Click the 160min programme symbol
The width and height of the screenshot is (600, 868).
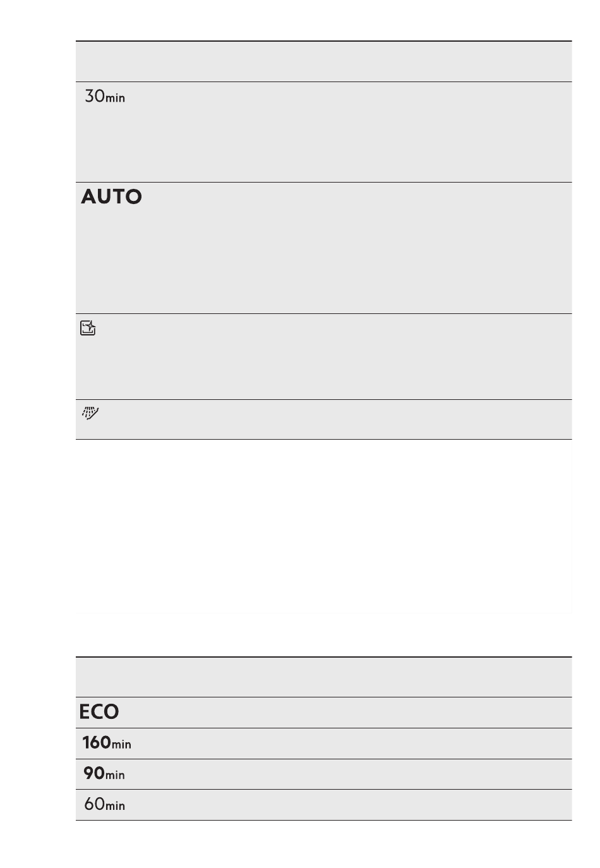pos(107,743)
